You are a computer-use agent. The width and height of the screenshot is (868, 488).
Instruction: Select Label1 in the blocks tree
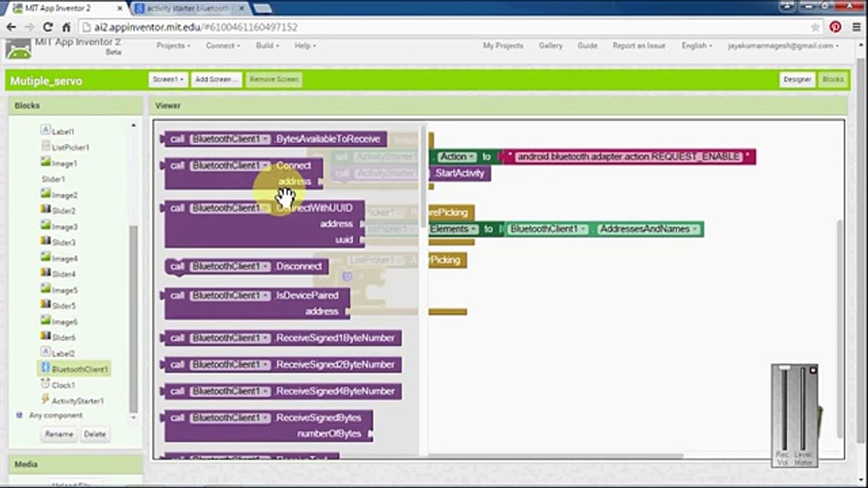tap(63, 131)
